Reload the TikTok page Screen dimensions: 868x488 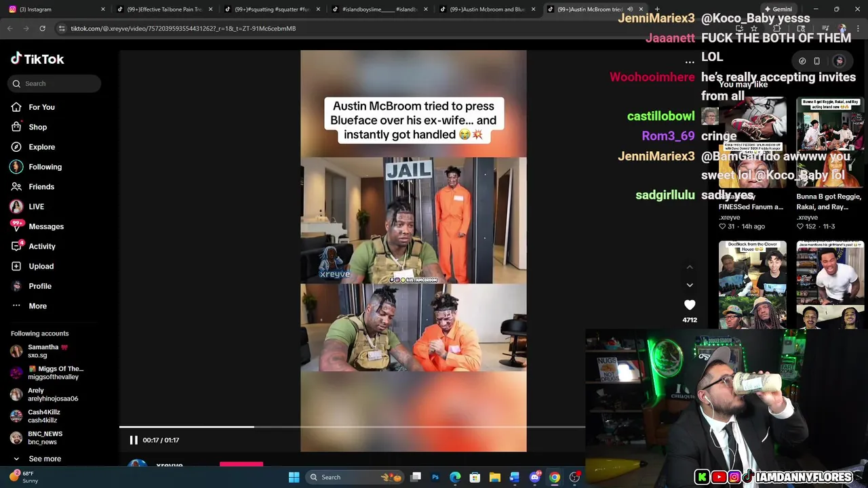click(42, 28)
